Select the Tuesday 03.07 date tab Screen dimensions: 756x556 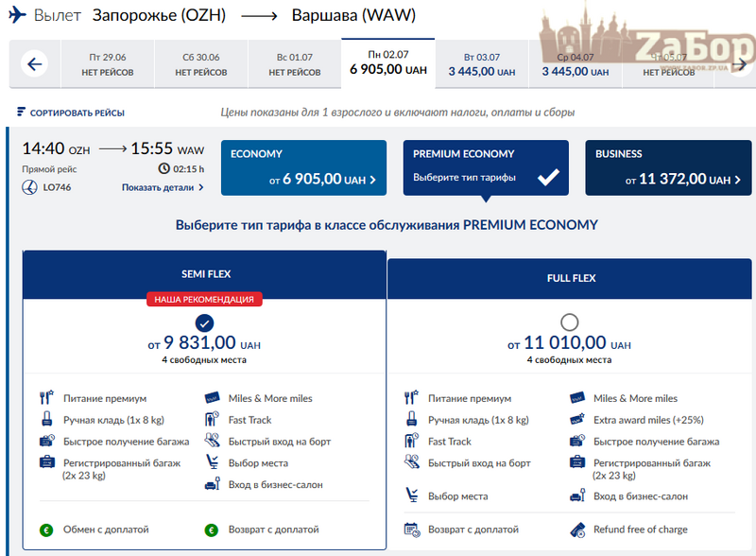[481, 64]
